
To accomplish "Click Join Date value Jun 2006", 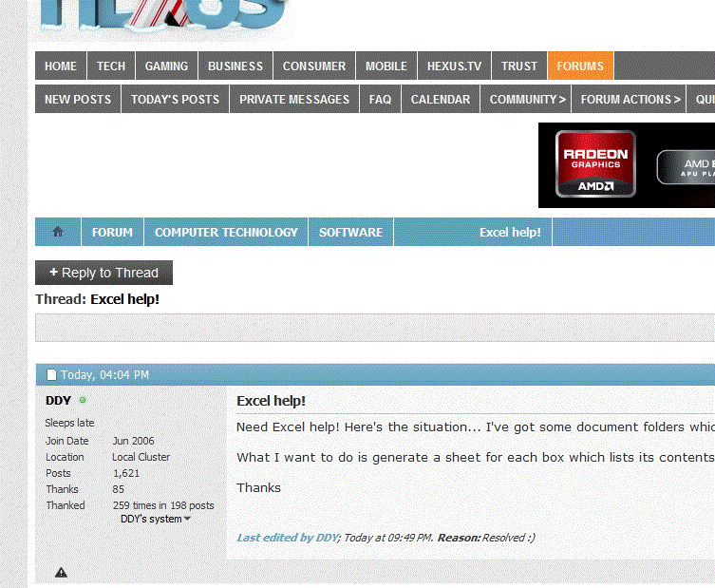I will [133, 441].
